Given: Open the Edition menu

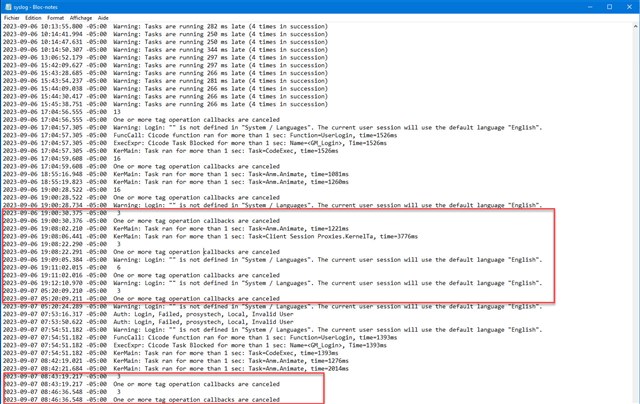Looking at the screenshot, I should pos(35,17).
